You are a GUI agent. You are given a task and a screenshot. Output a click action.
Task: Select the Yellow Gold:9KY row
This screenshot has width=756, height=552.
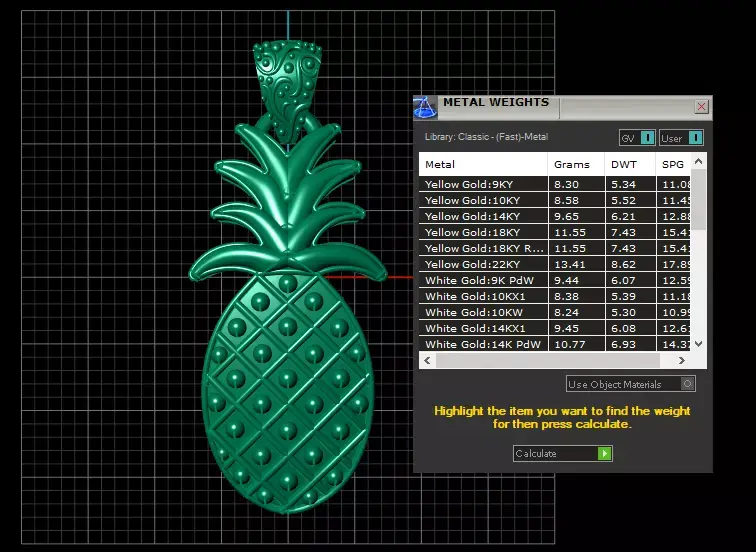tap(554, 184)
